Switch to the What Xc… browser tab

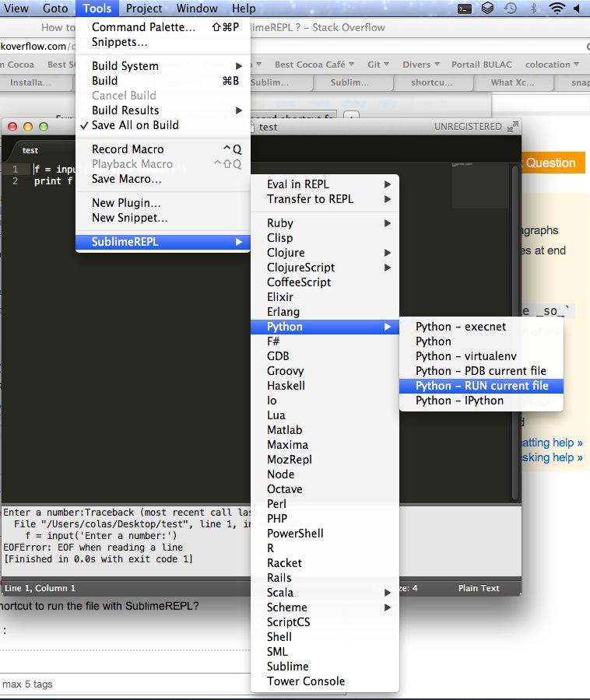[x=512, y=82]
